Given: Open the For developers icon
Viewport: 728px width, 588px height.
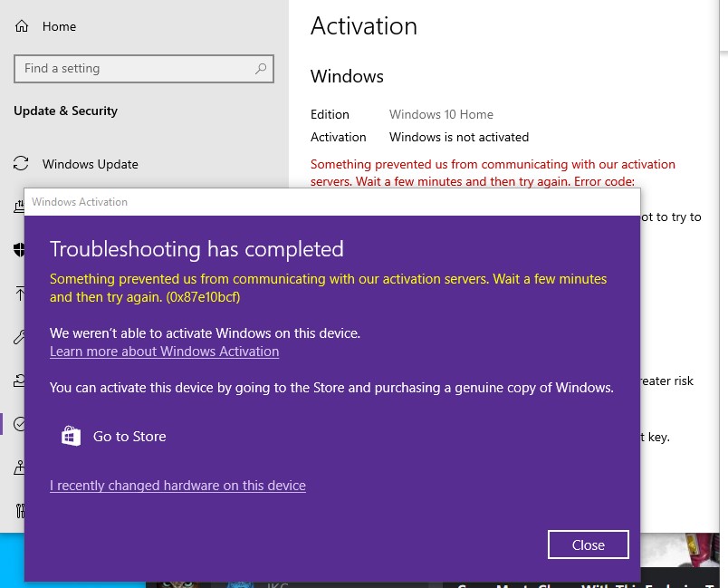Looking at the screenshot, I should 19,511.
